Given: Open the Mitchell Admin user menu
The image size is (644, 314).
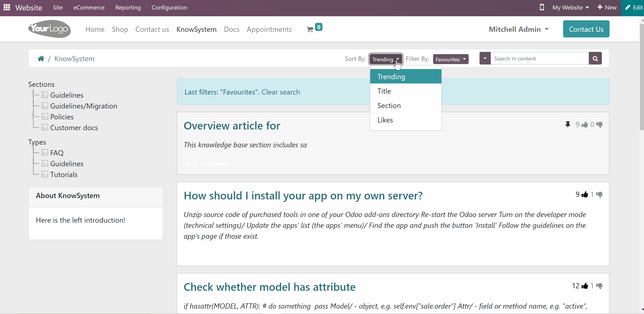Looking at the screenshot, I should coord(519,29).
